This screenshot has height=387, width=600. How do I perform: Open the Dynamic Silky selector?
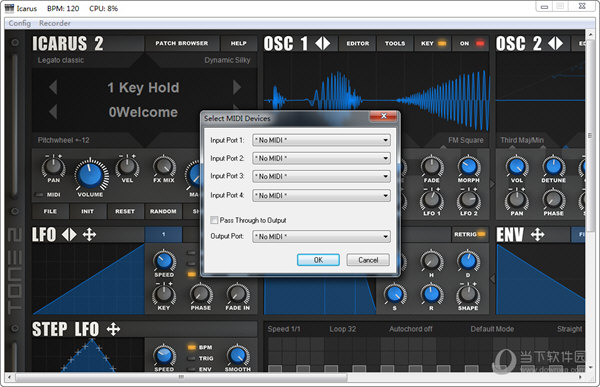(x=227, y=60)
